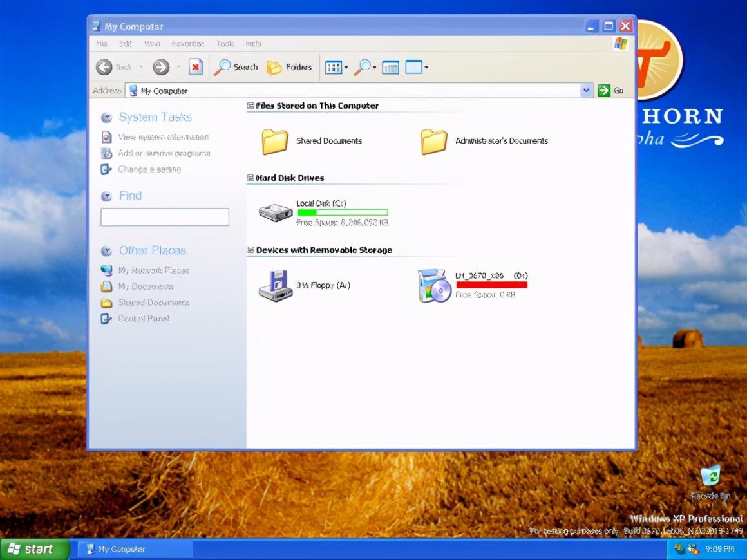Open the Favorites menu

point(187,44)
